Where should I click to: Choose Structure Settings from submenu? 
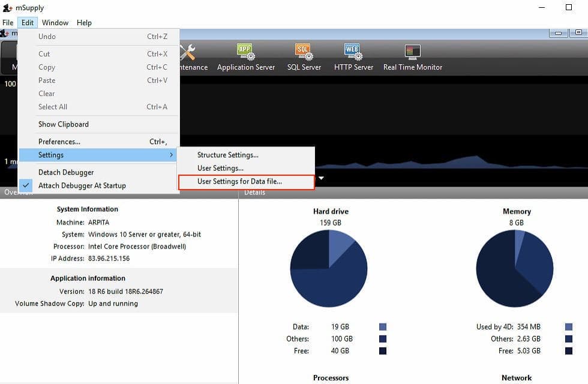tap(227, 155)
